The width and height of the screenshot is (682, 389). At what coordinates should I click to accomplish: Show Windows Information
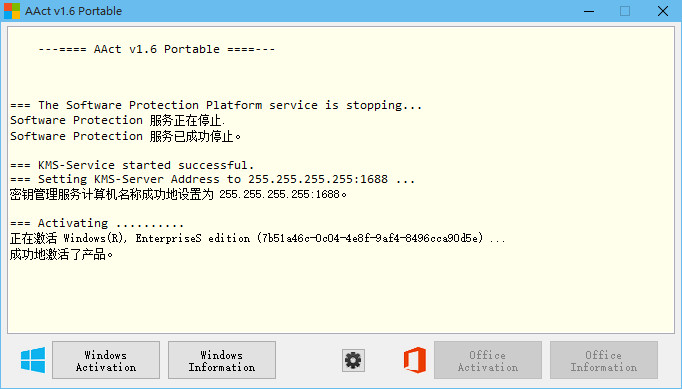click(222, 360)
